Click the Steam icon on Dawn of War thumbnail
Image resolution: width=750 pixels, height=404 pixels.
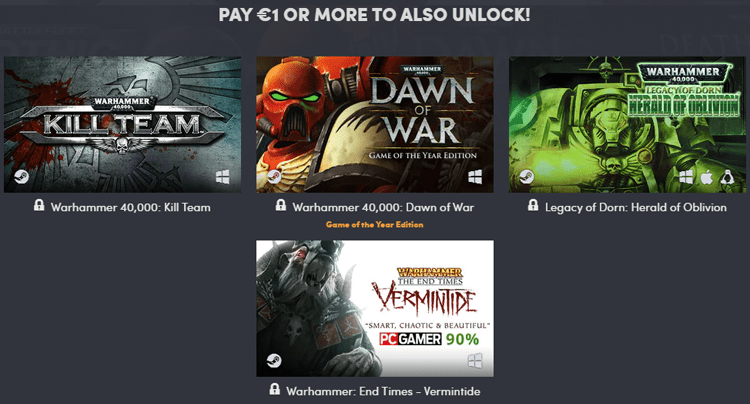click(x=274, y=177)
